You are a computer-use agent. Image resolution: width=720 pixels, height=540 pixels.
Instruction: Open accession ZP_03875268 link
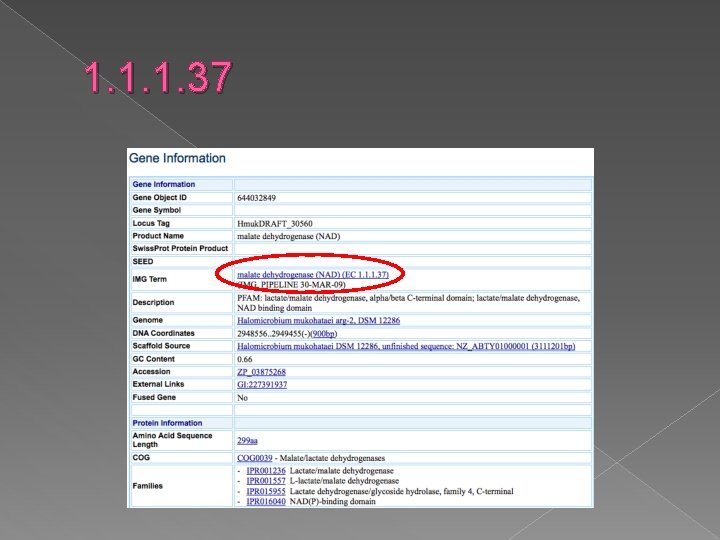coord(261,371)
